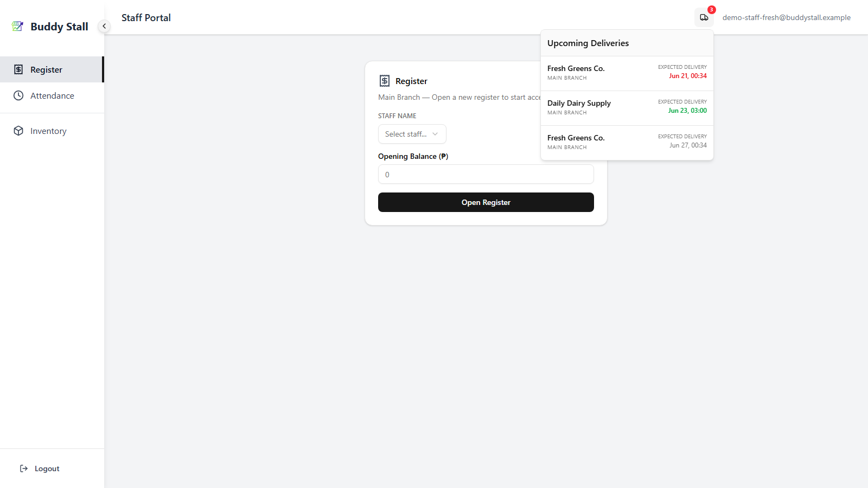Click MAIN BRANCH under Daily Dairy Supply
Image resolution: width=868 pixels, height=488 pixels.
tap(567, 113)
